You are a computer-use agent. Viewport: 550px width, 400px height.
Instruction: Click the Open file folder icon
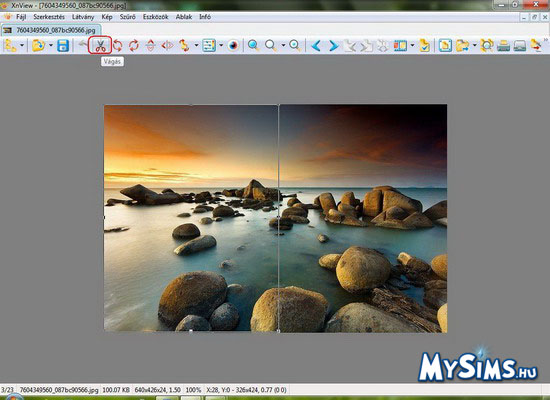click(x=39, y=46)
